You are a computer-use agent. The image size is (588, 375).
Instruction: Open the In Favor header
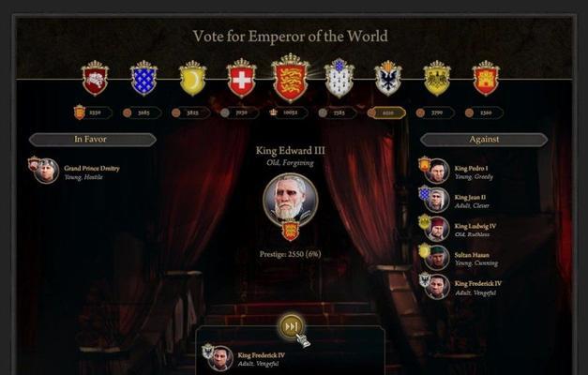point(92,140)
